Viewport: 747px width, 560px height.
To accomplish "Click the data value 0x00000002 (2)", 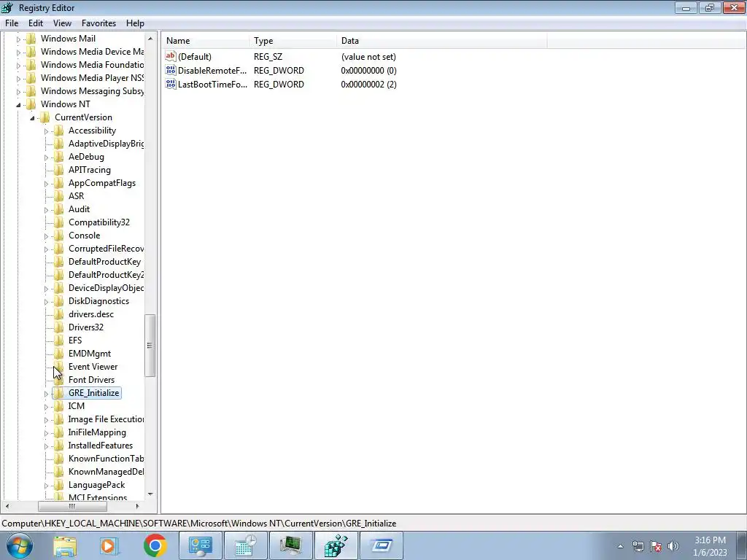I will pos(368,85).
